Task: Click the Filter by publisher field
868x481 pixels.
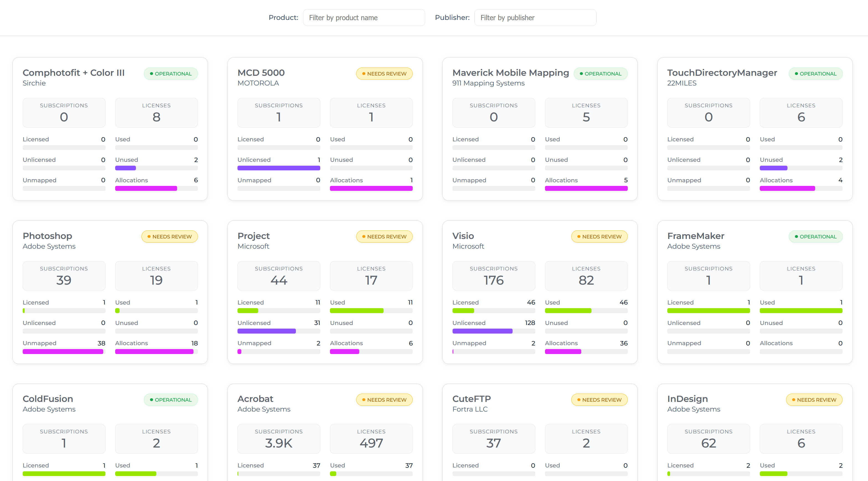Action: pyautogui.click(x=535, y=17)
